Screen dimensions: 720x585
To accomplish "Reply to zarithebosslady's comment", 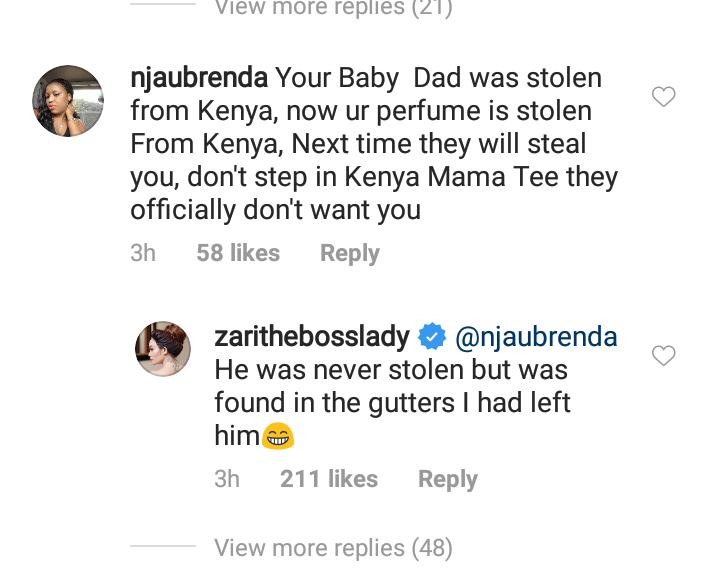I will 447,479.
